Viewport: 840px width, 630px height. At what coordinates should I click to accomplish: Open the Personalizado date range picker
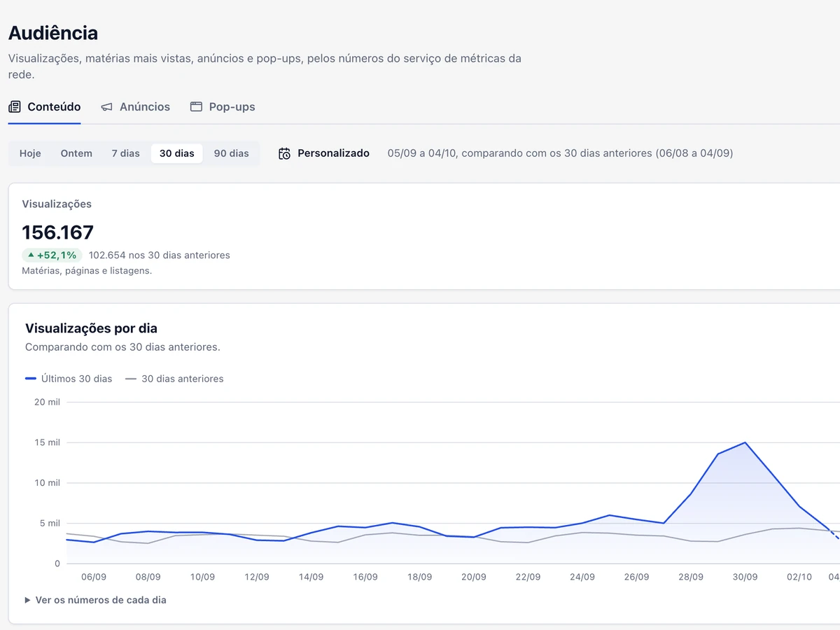(x=324, y=153)
